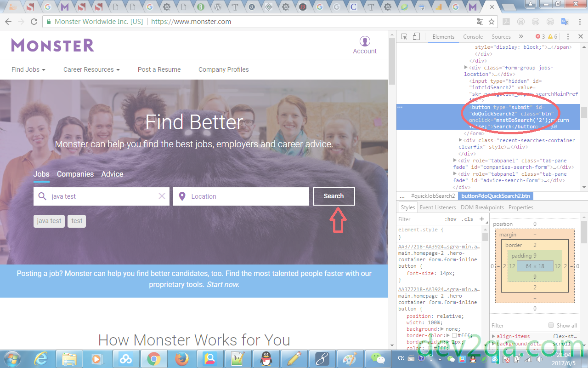The height and width of the screenshot is (368, 588).
Task: Click the border-color white swatch
Action: tap(454, 335)
